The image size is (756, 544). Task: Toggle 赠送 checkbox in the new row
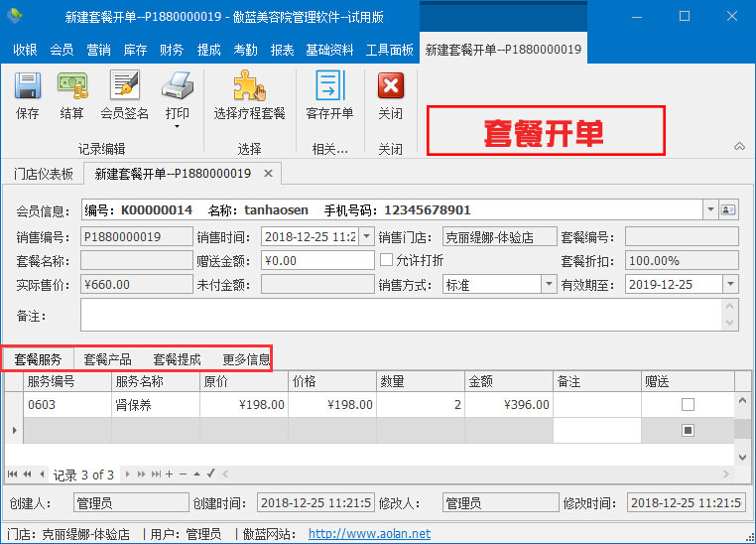[688, 430]
